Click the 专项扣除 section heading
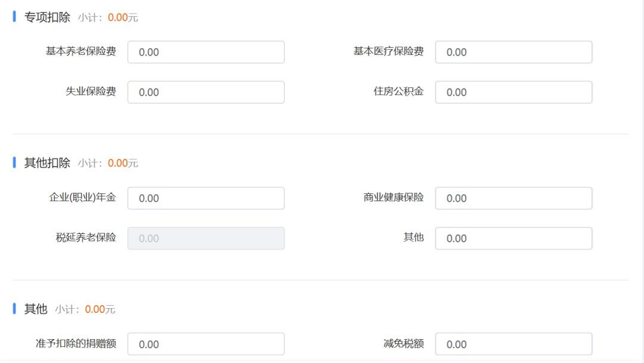This screenshot has width=644, height=363. [47, 17]
